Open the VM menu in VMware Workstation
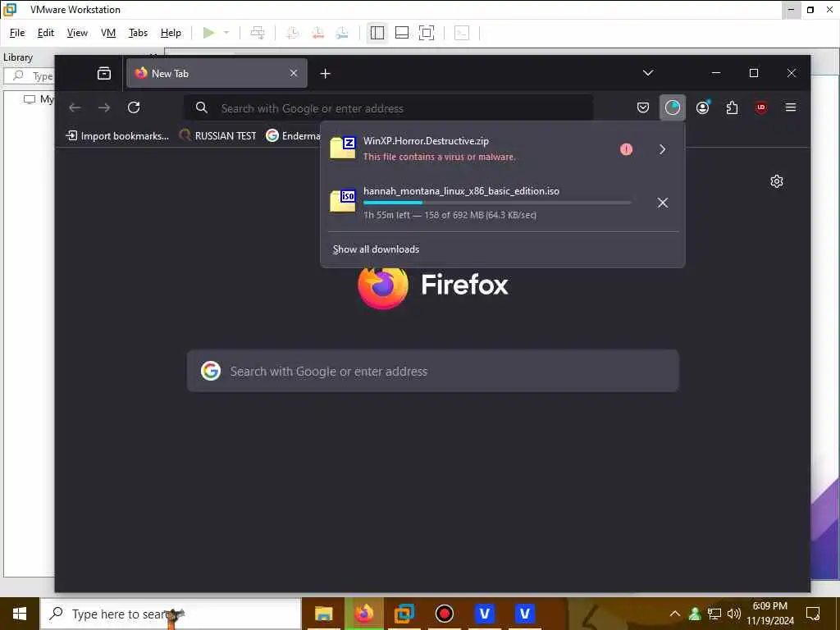This screenshot has width=840, height=630. click(x=108, y=33)
